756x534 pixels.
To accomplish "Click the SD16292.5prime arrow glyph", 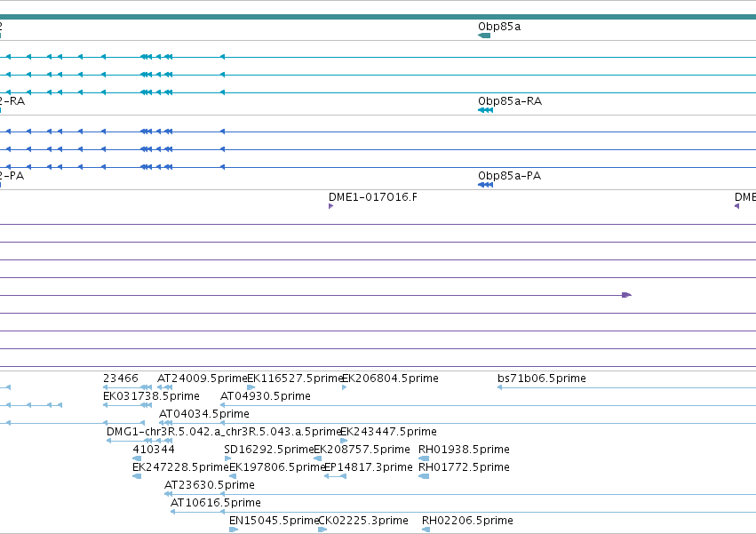I will [x=227, y=458].
